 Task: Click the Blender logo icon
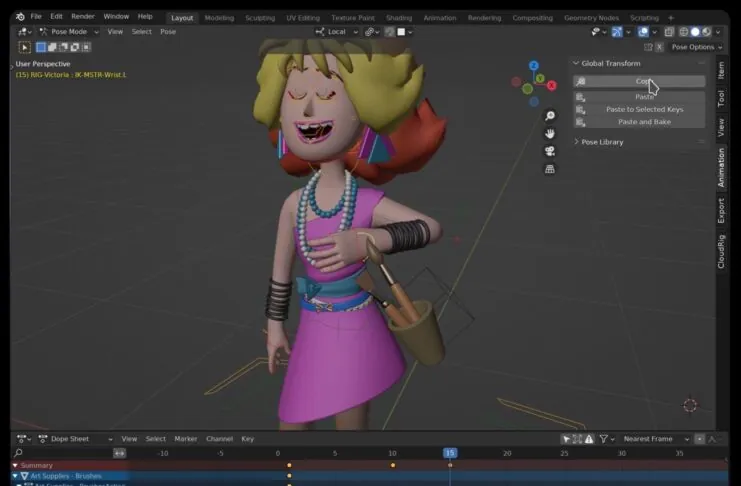click(x=19, y=17)
